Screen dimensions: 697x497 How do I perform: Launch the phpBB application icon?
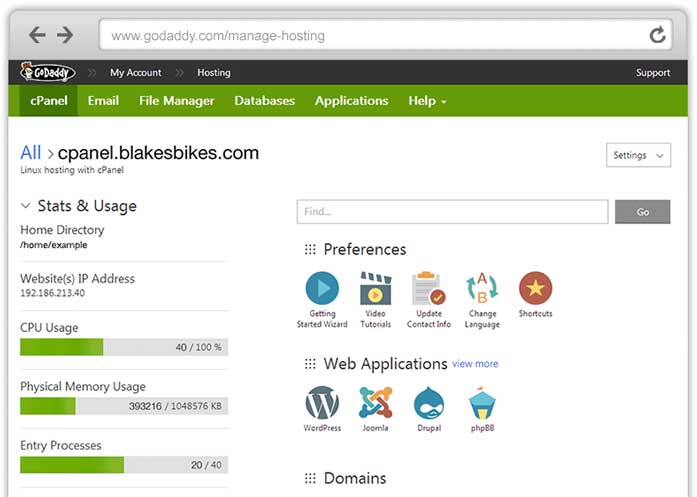[482, 403]
